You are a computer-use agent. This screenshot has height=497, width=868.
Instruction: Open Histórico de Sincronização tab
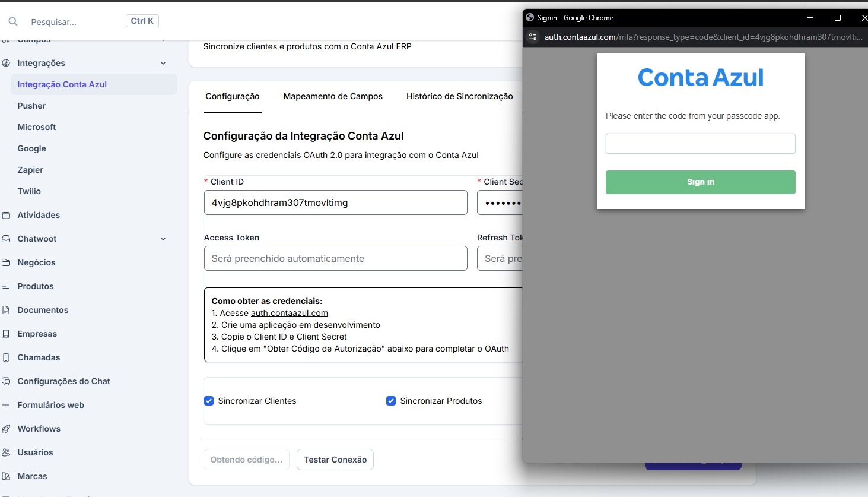coord(459,96)
